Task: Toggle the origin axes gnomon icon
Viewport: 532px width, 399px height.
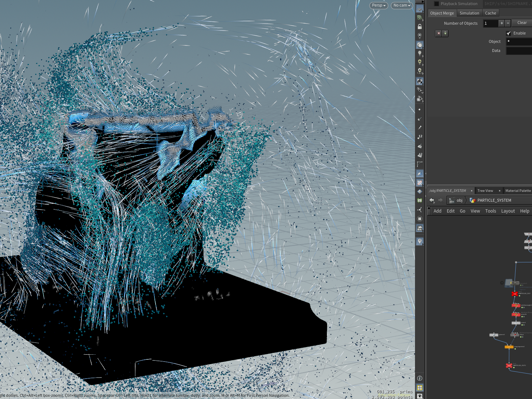Action: [420, 210]
